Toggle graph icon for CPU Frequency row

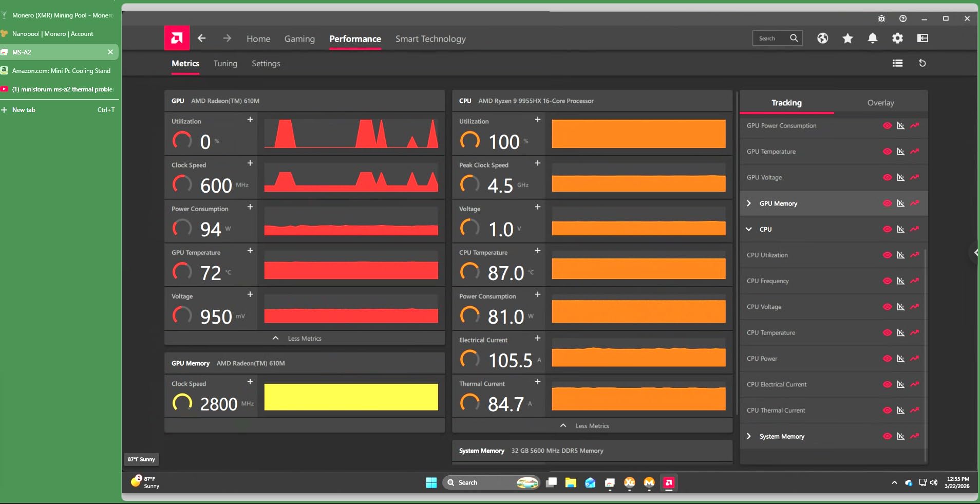point(900,281)
